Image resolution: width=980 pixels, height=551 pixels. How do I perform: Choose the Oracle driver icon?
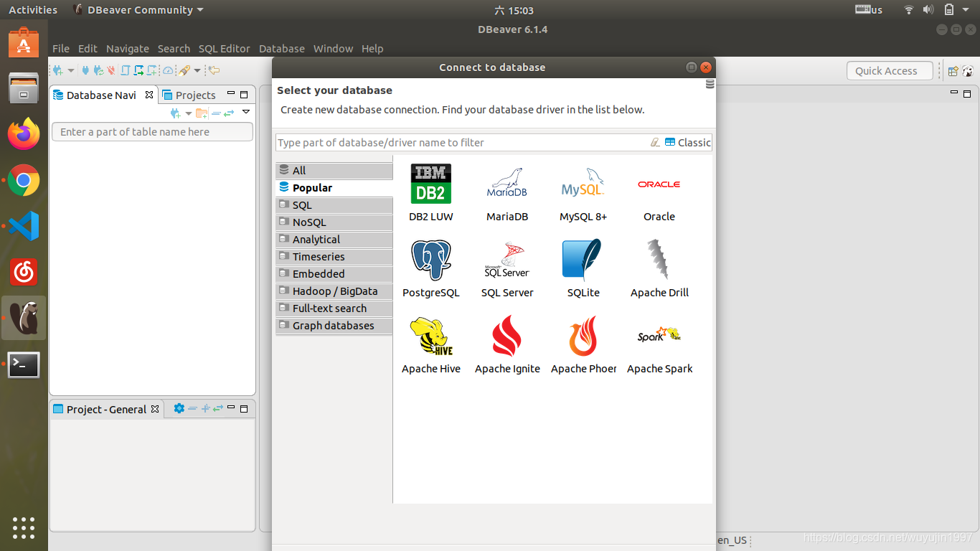pos(659,184)
